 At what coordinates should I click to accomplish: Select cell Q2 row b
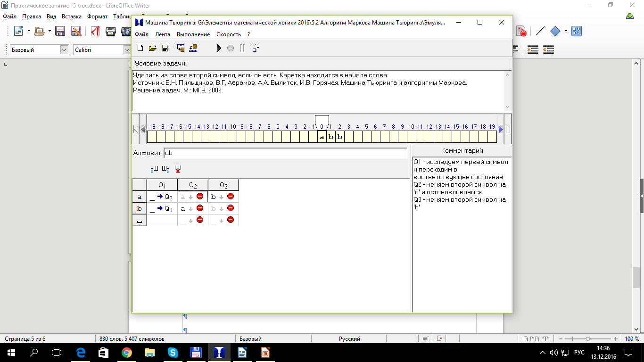(x=193, y=208)
